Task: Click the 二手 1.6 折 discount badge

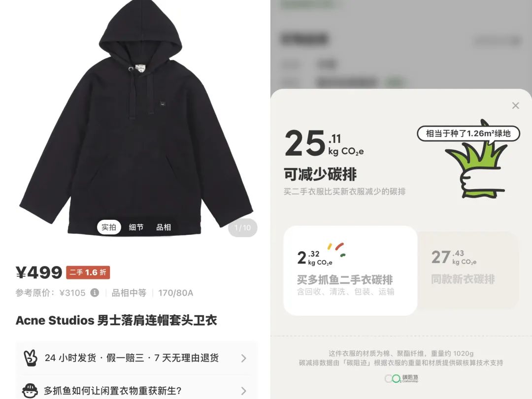Action: (x=88, y=272)
